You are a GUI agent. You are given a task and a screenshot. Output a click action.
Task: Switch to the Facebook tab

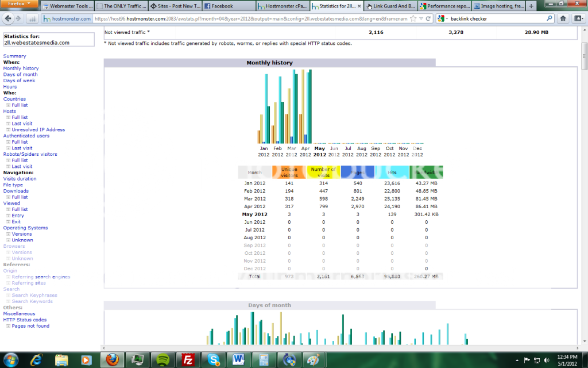point(229,6)
